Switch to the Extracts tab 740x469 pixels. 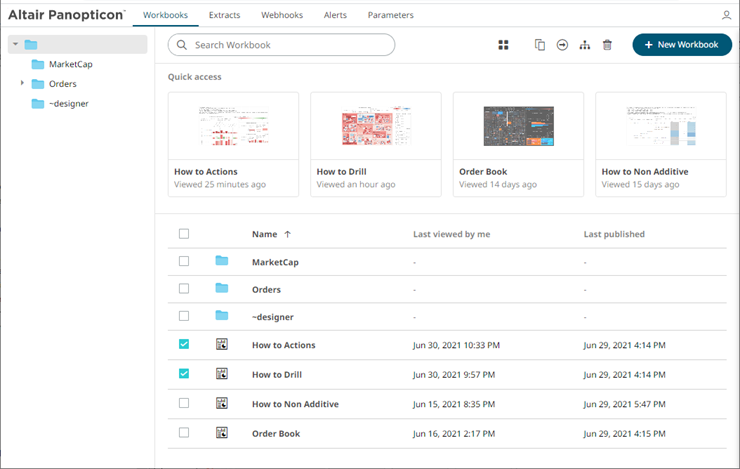tap(224, 16)
